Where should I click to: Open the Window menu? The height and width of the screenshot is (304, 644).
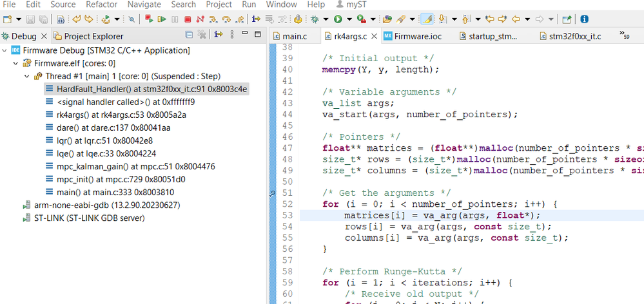pyautogui.click(x=281, y=5)
